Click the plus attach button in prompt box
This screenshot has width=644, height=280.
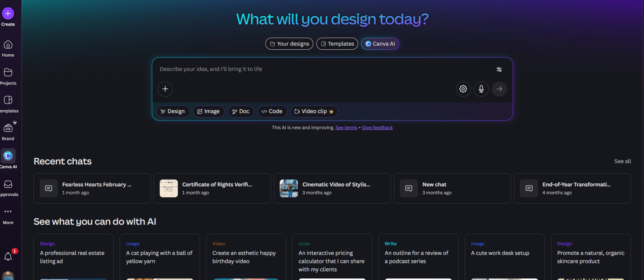tap(165, 89)
